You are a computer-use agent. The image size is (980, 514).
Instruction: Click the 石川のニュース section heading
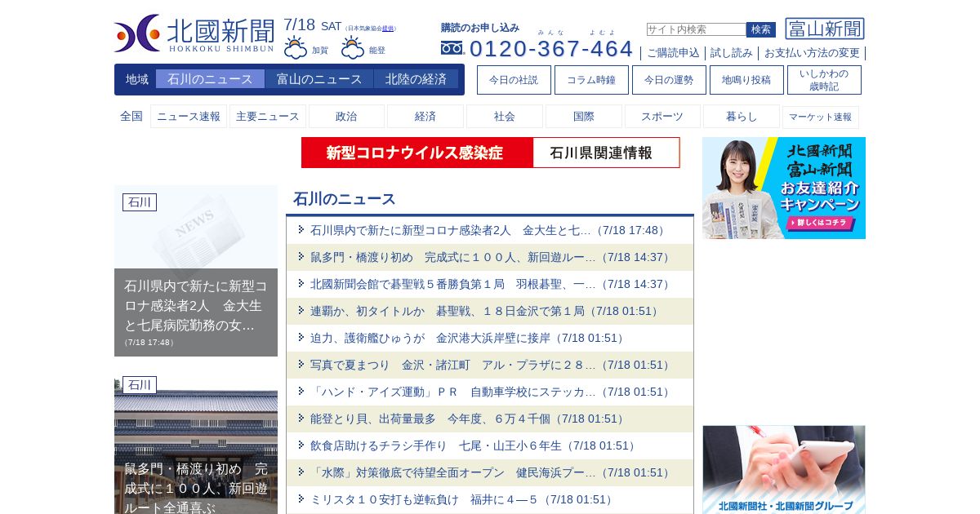345,198
